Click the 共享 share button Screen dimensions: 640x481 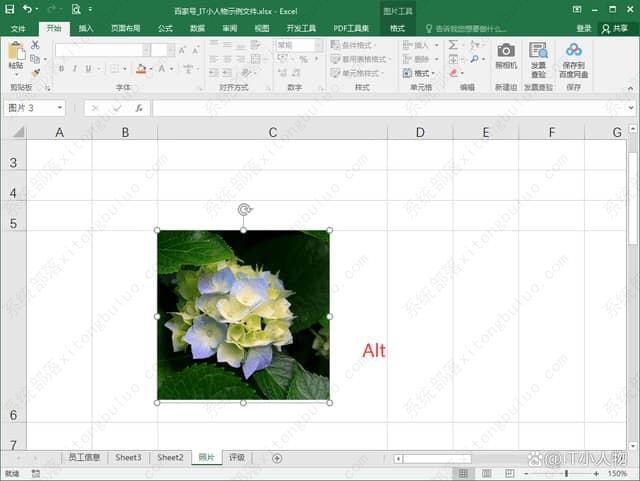(614, 29)
